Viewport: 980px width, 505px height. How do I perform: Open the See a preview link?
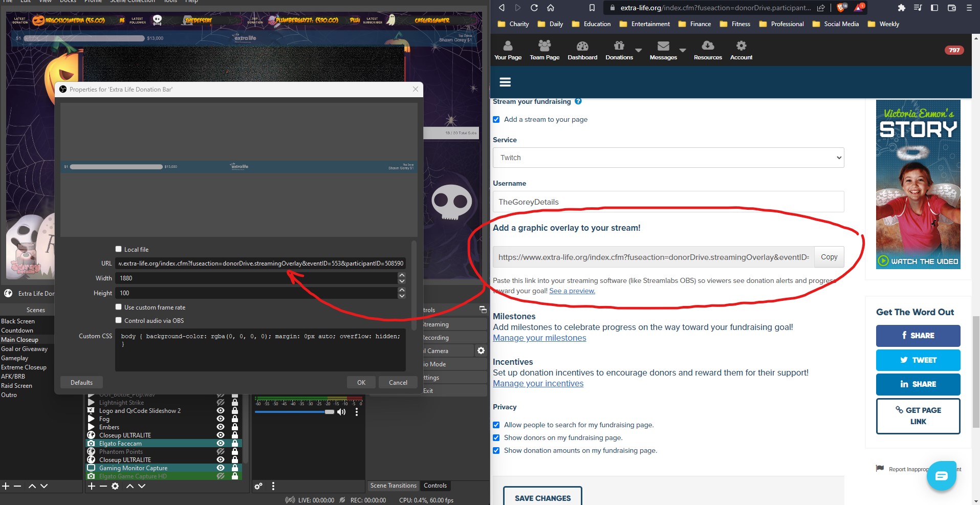click(572, 291)
